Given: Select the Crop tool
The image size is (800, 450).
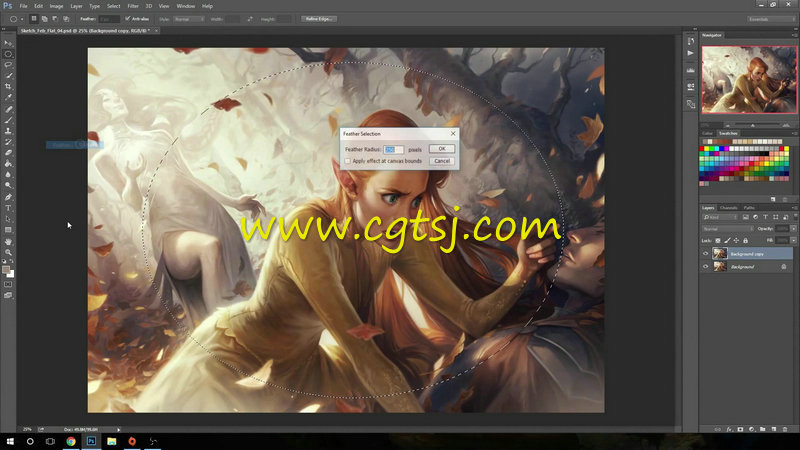Looking at the screenshot, I should pos(8,86).
